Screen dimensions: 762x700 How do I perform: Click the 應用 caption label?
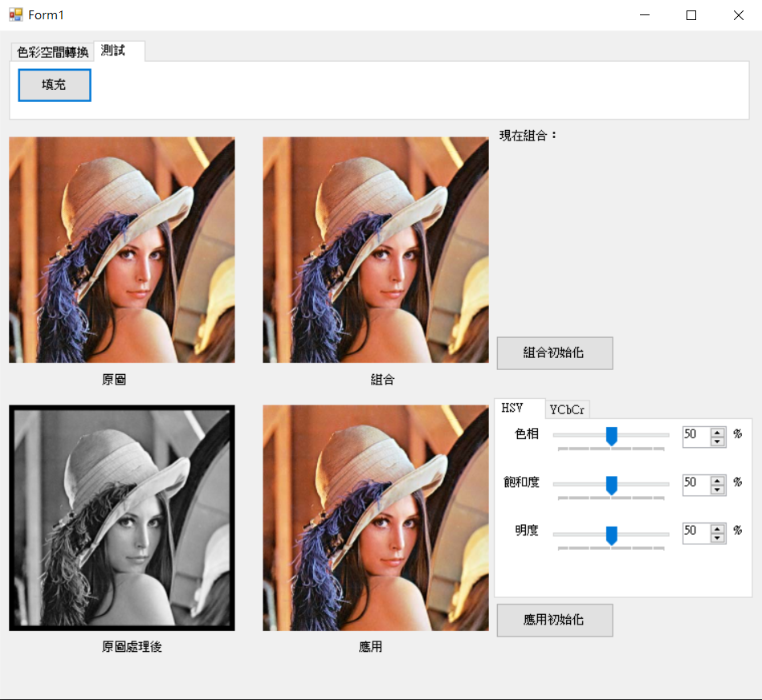pyautogui.click(x=370, y=646)
